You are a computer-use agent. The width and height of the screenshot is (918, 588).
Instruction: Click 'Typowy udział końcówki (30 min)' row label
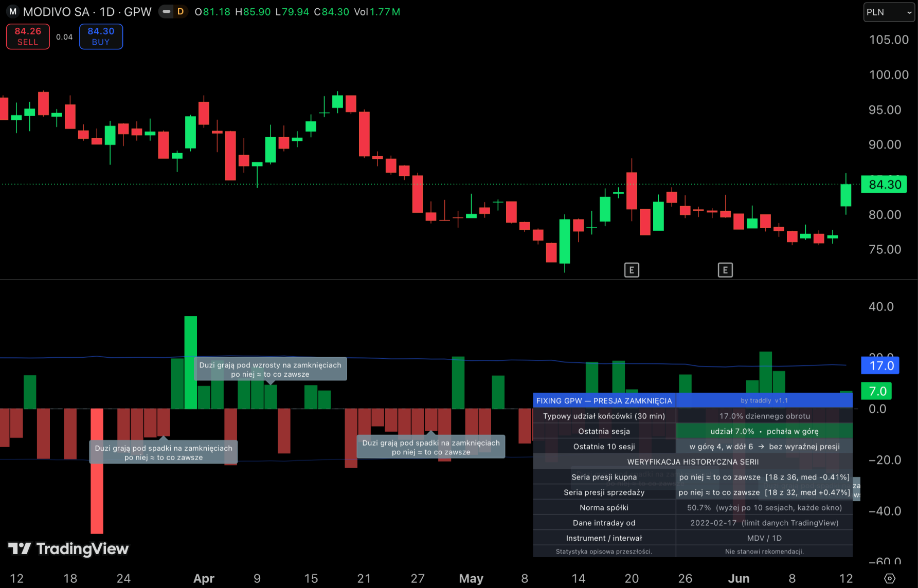coord(604,416)
